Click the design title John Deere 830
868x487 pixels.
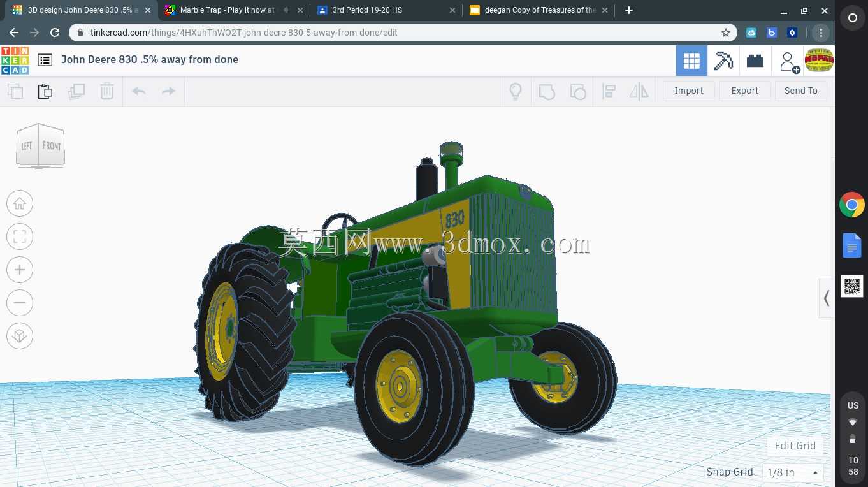click(150, 59)
